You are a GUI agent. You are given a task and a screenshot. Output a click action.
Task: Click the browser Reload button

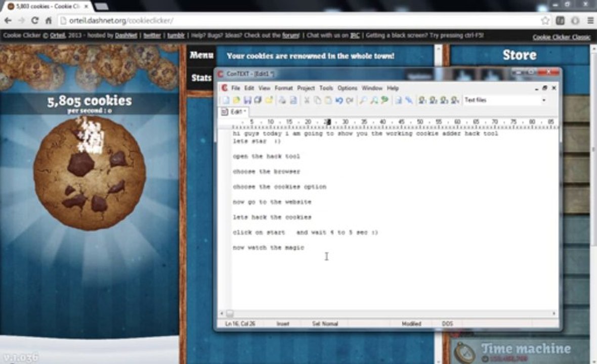[x=34, y=21]
